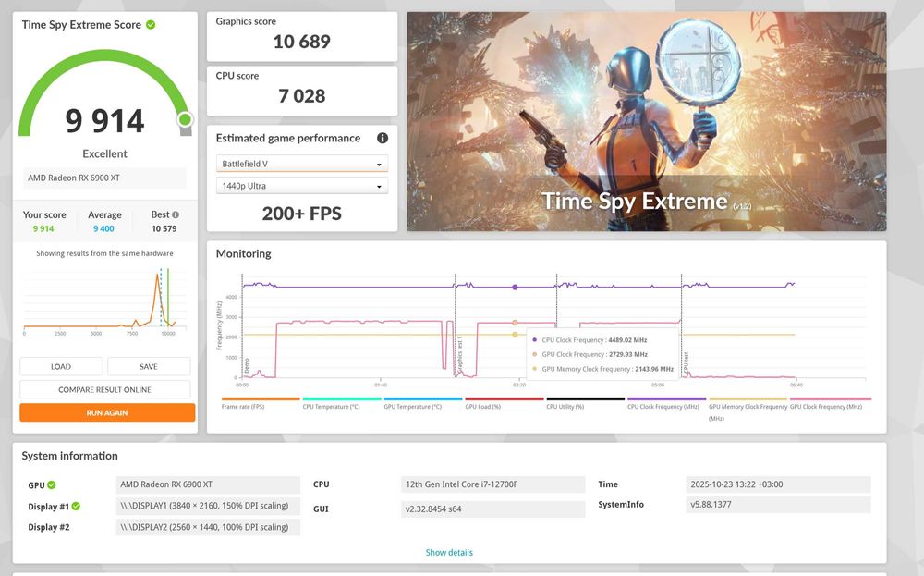Viewport: 924px width, 576px height.
Task: Click the DISPLAY2 2560 × 1440 field
Action: pos(208,527)
